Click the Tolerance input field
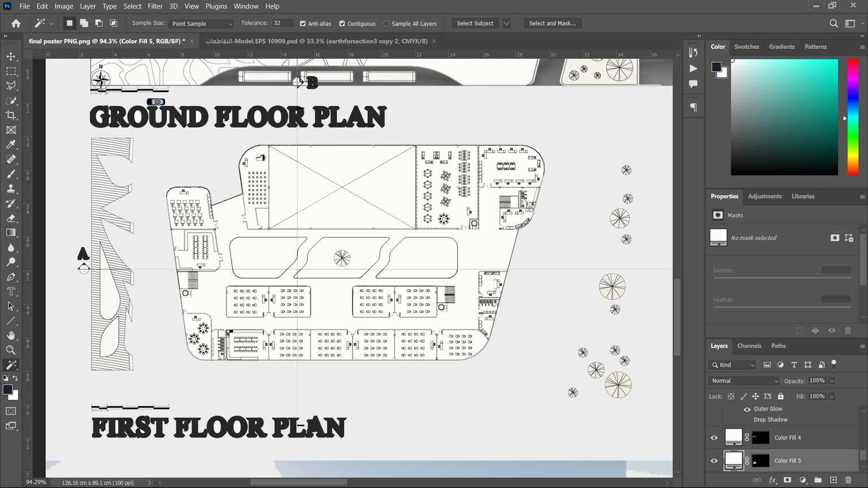 click(283, 23)
